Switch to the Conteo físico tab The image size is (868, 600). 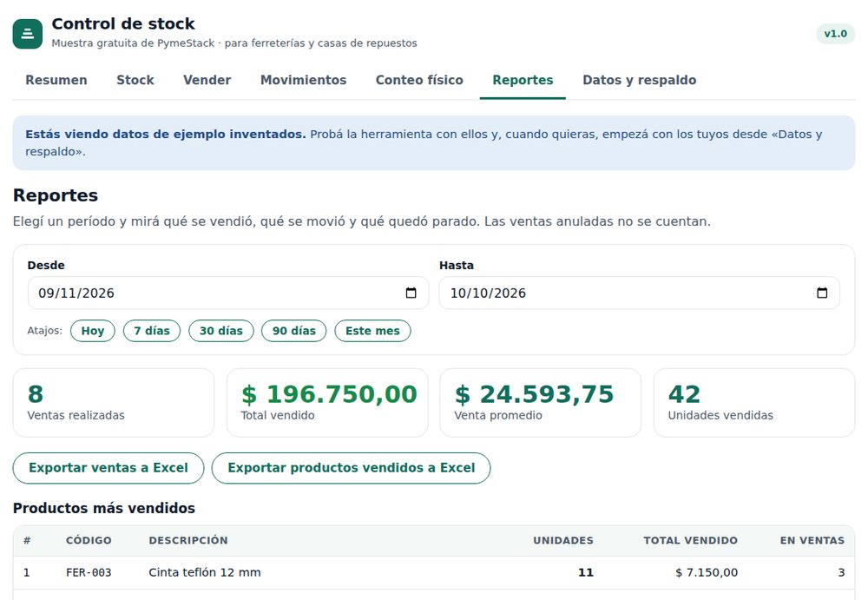click(x=419, y=80)
